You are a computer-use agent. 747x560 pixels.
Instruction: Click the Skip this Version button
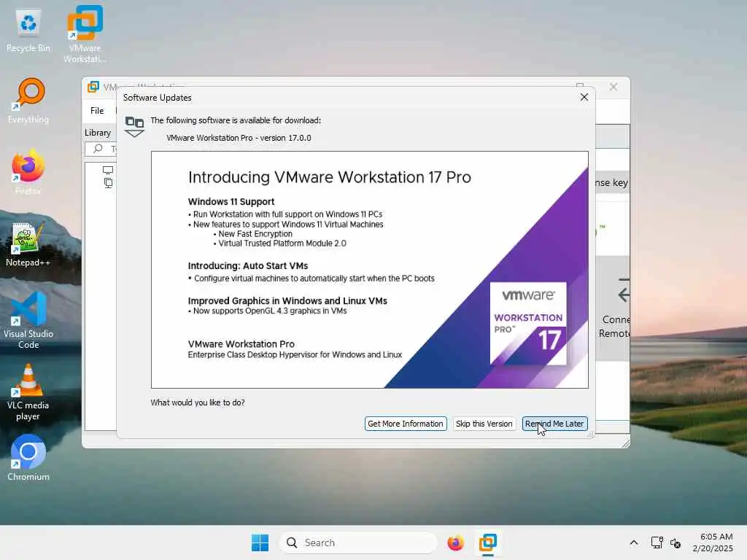pos(484,424)
